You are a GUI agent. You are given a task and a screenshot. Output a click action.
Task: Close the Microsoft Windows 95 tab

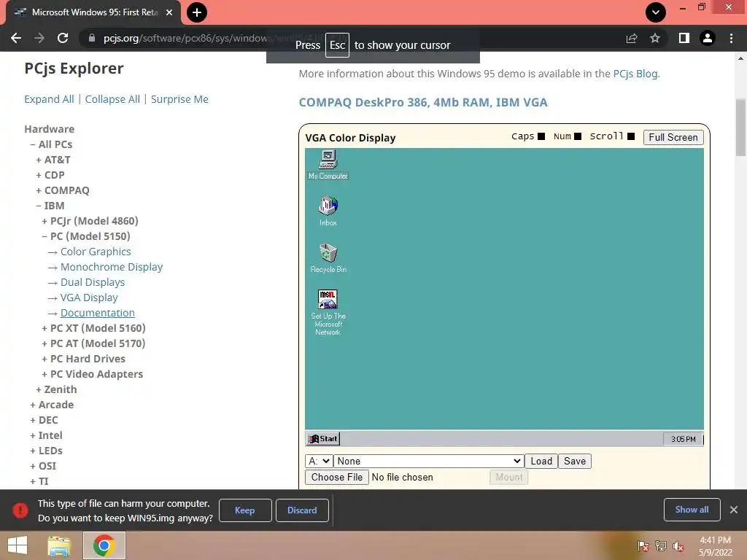(169, 12)
